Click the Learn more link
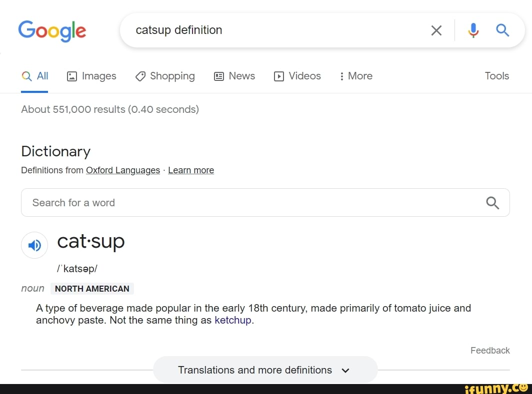Screen dimensions: 532x394 191,170
